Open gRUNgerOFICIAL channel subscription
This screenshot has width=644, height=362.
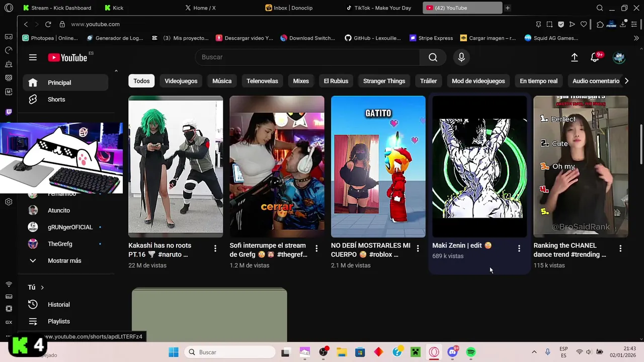(65, 227)
